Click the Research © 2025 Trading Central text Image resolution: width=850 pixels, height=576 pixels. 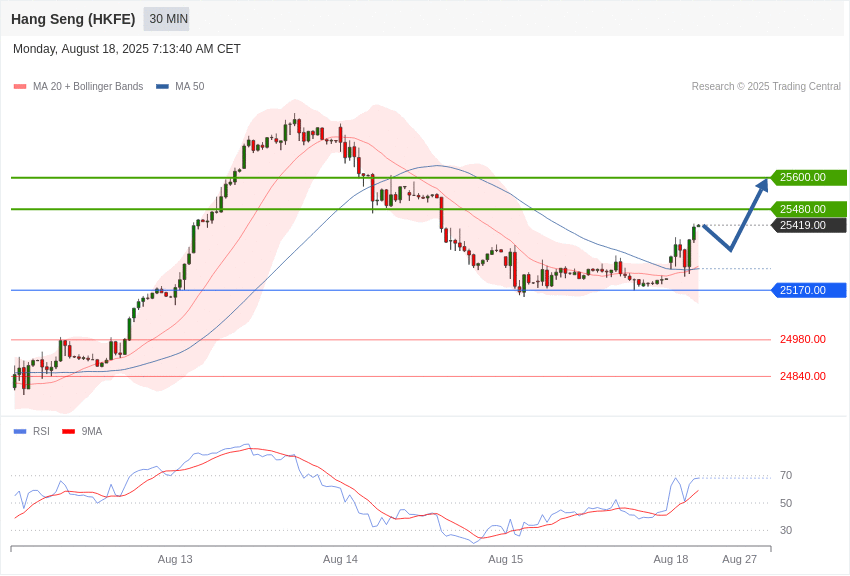coord(766,87)
